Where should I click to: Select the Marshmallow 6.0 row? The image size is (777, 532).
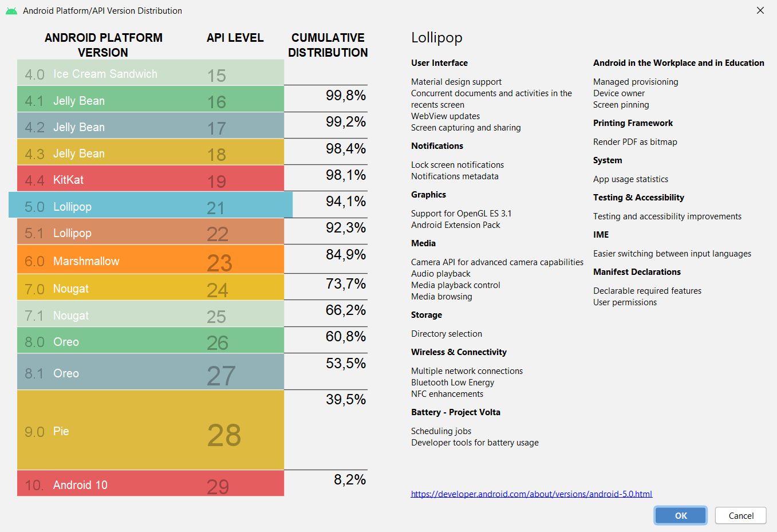(115, 259)
